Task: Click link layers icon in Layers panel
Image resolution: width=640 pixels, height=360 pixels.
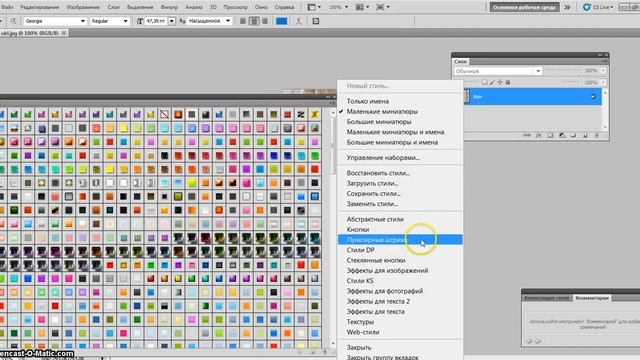Action: click(x=527, y=135)
